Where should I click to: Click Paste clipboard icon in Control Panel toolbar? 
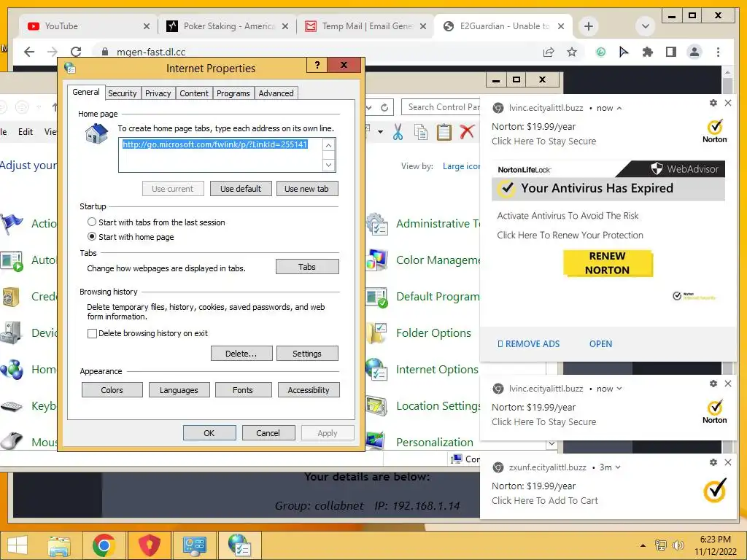tap(444, 132)
